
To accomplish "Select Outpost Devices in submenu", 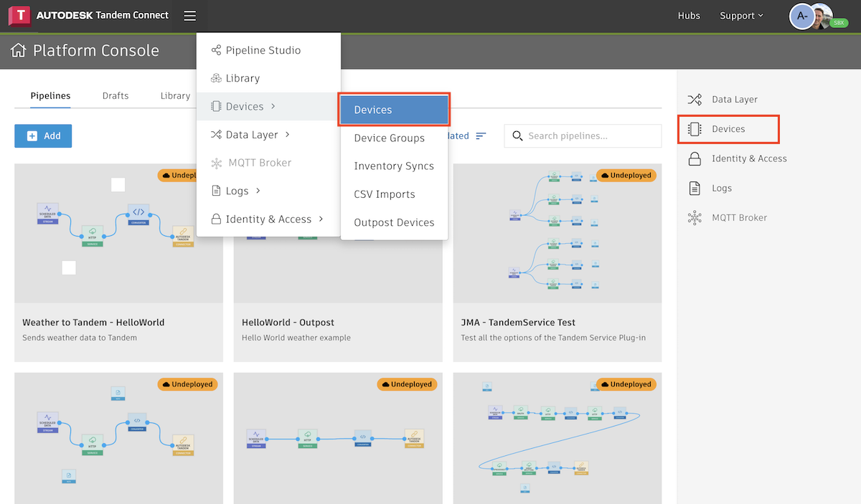I will (x=394, y=222).
